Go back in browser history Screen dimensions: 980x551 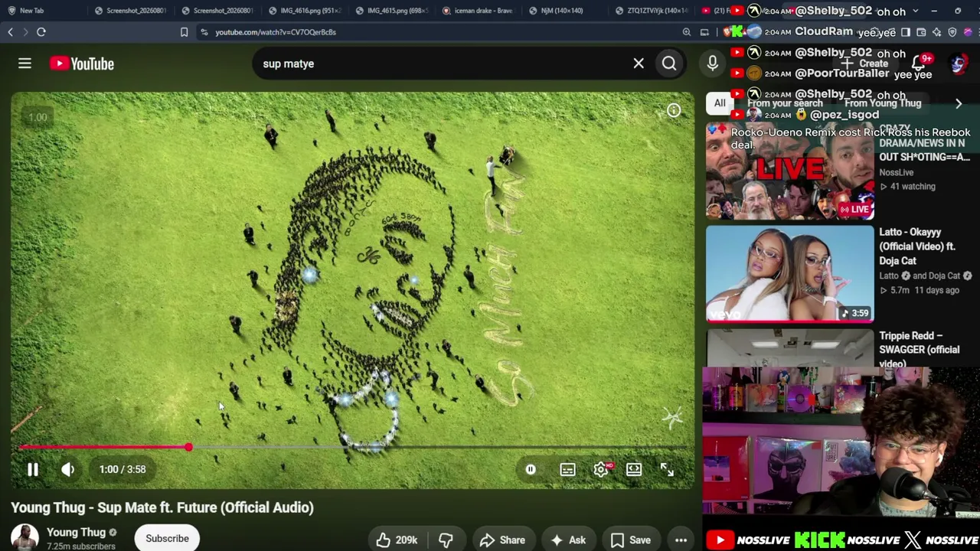coord(10,32)
